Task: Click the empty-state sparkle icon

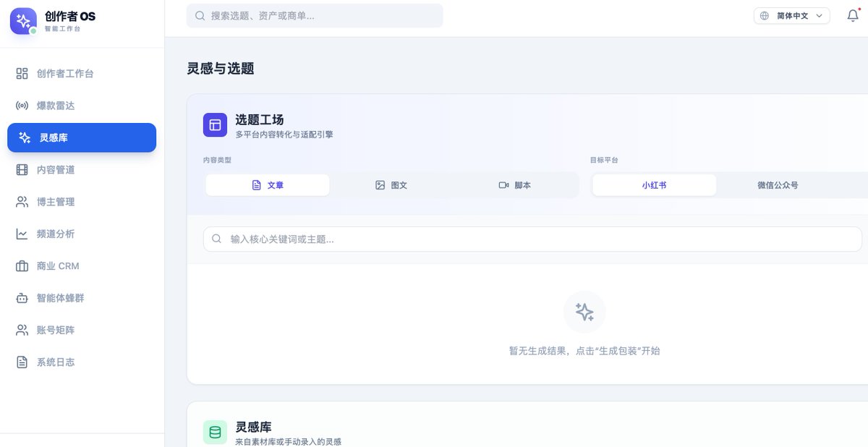Action: [x=584, y=312]
